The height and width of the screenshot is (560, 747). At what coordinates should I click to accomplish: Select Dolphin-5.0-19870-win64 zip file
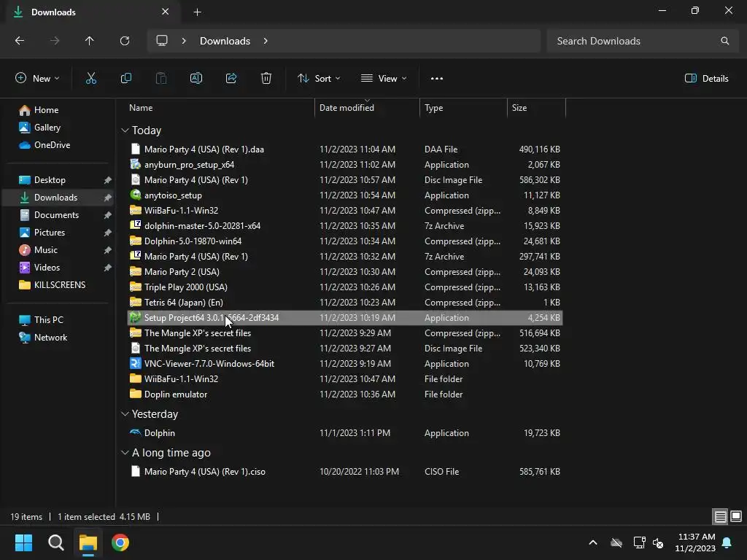point(345,241)
